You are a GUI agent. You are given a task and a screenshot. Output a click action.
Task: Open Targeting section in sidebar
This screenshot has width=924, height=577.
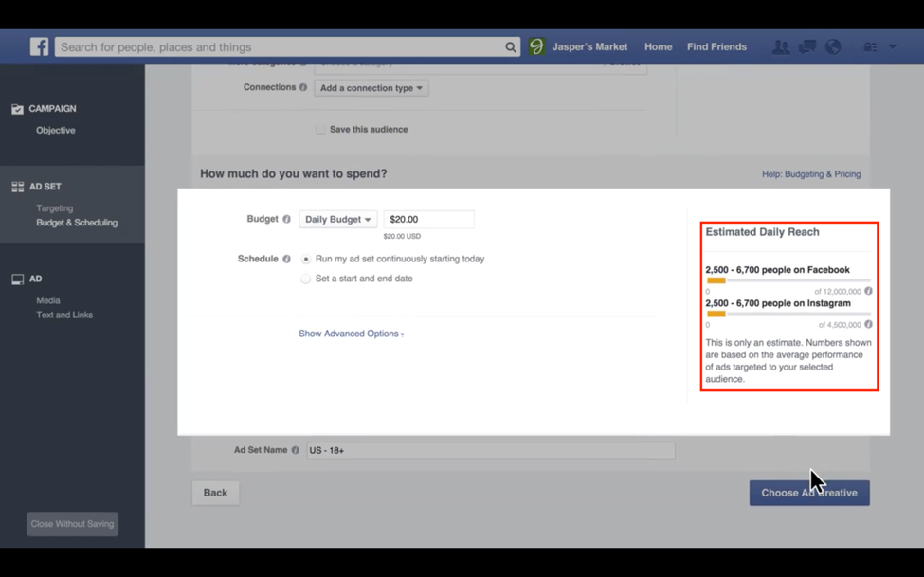coord(54,207)
